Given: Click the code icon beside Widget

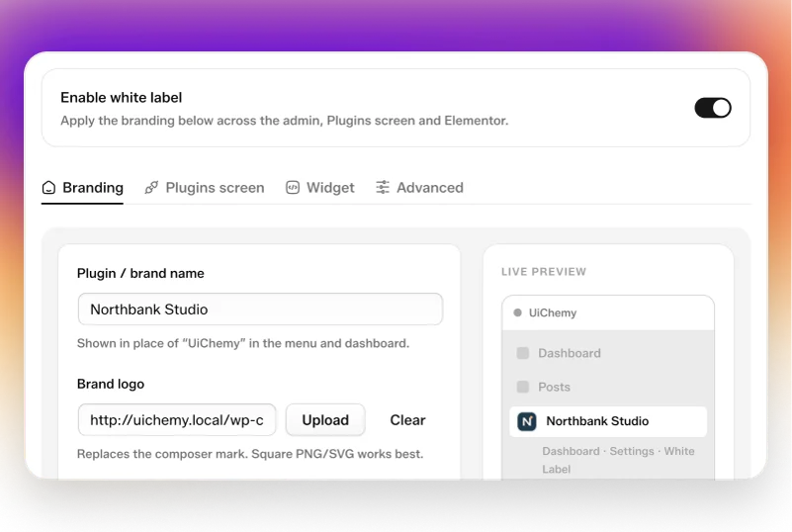Looking at the screenshot, I should pyautogui.click(x=293, y=188).
